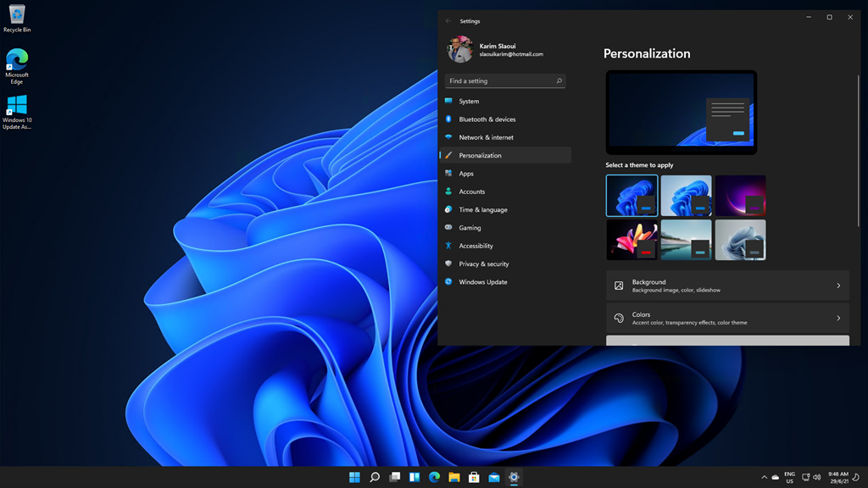The height and width of the screenshot is (488, 868).
Task: Go to Network & internet settings
Action: tap(486, 137)
